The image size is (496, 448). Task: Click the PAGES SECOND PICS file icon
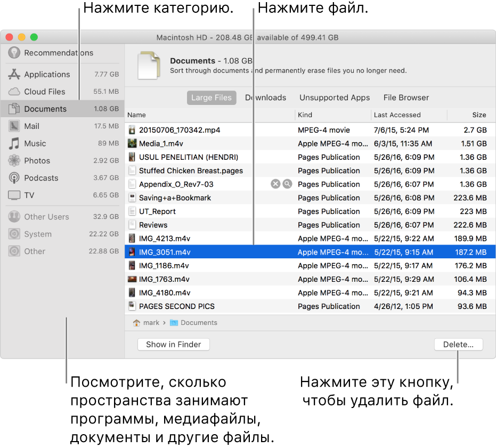point(132,306)
